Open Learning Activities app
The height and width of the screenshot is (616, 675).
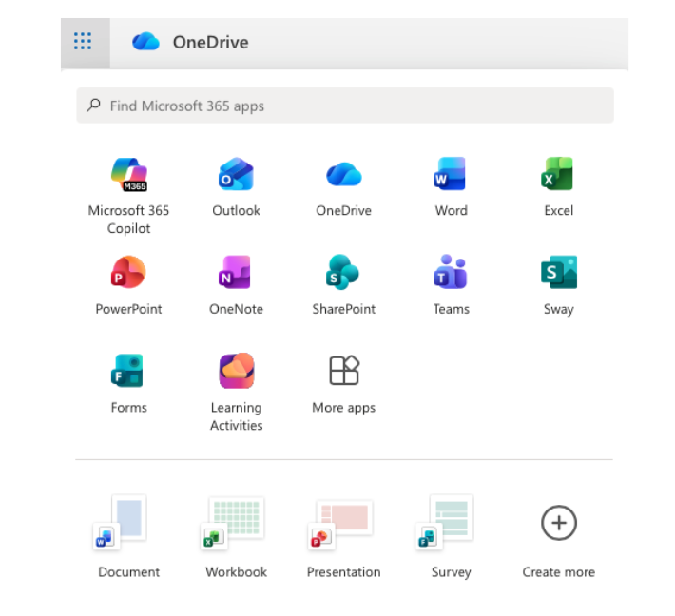pos(236,372)
